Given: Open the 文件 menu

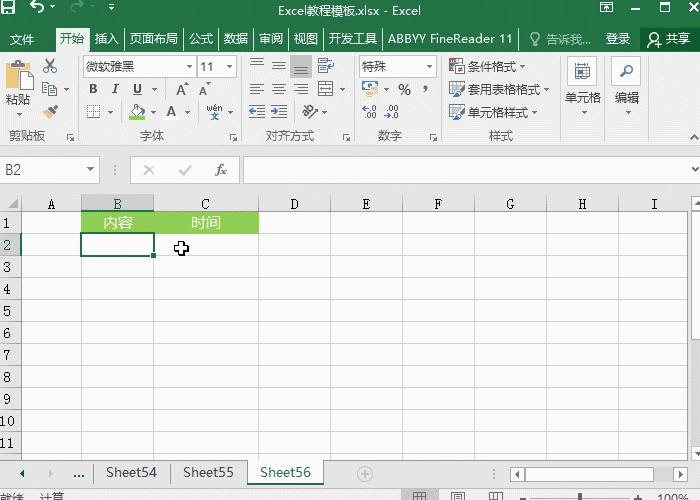Looking at the screenshot, I should coord(22,39).
